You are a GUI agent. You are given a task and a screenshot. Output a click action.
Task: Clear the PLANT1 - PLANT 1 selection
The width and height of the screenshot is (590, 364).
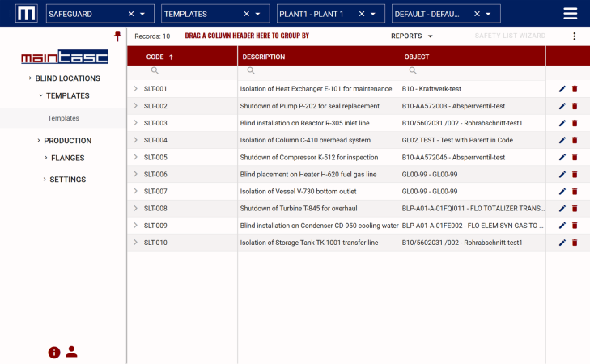(362, 14)
